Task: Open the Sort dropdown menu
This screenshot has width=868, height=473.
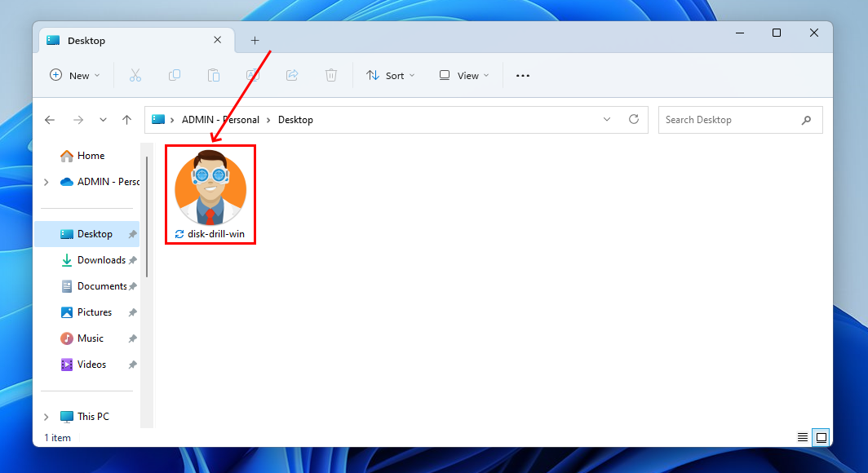Action: 390,75
